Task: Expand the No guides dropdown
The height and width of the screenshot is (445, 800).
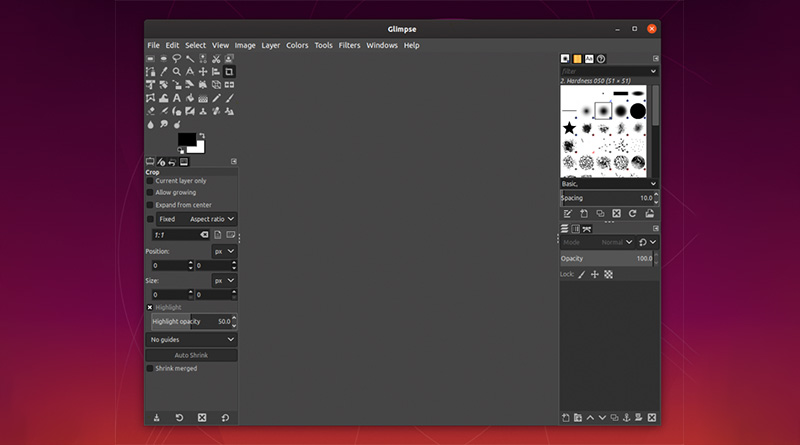Action: click(192, 340)
